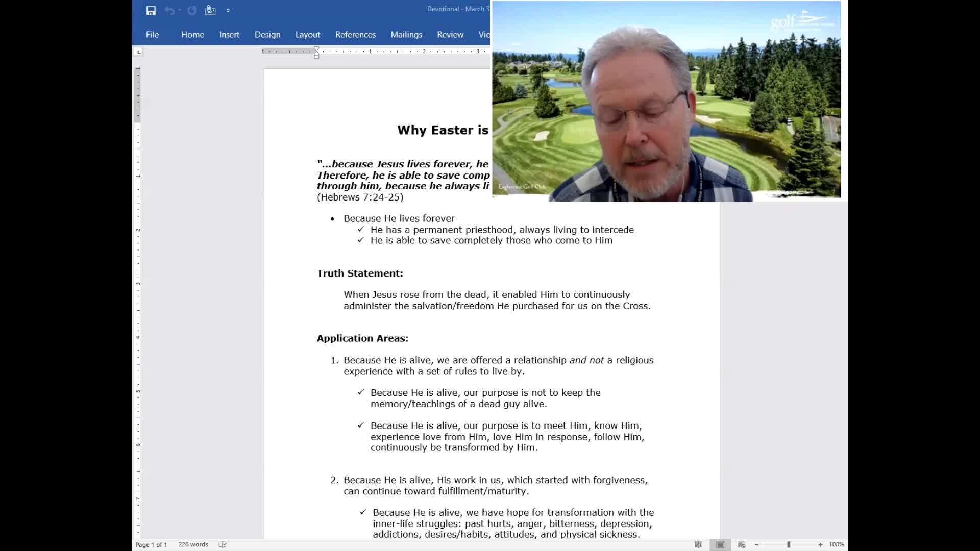Click the 'Because He lives forever' bullet
This screenshot has width=980, height=551.
[399, 218]
